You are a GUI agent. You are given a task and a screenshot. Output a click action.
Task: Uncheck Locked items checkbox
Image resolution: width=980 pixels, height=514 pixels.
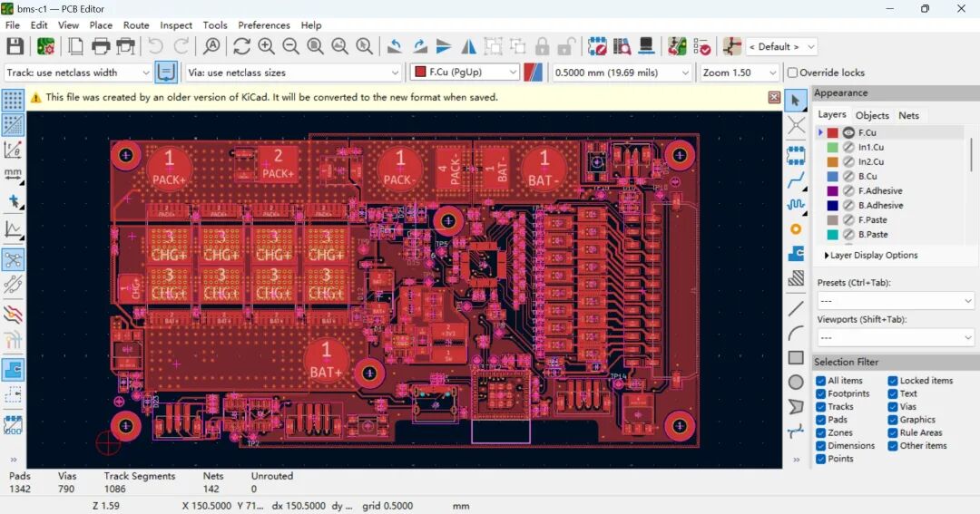pyautogui.click(x=893, y=381)
